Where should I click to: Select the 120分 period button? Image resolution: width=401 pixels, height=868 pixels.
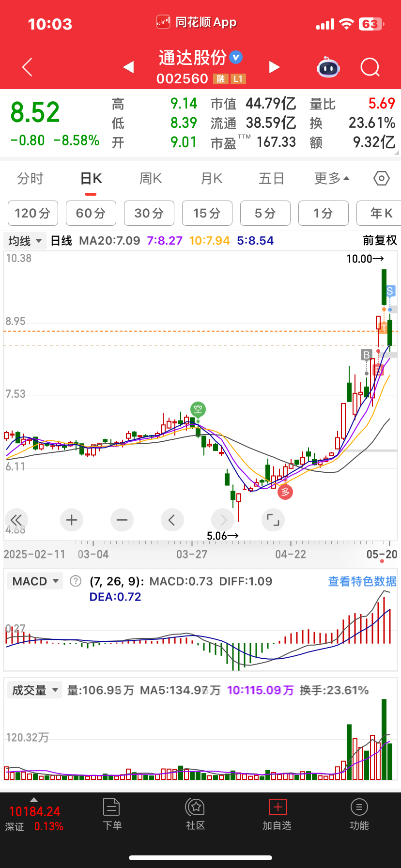(33, 213)
